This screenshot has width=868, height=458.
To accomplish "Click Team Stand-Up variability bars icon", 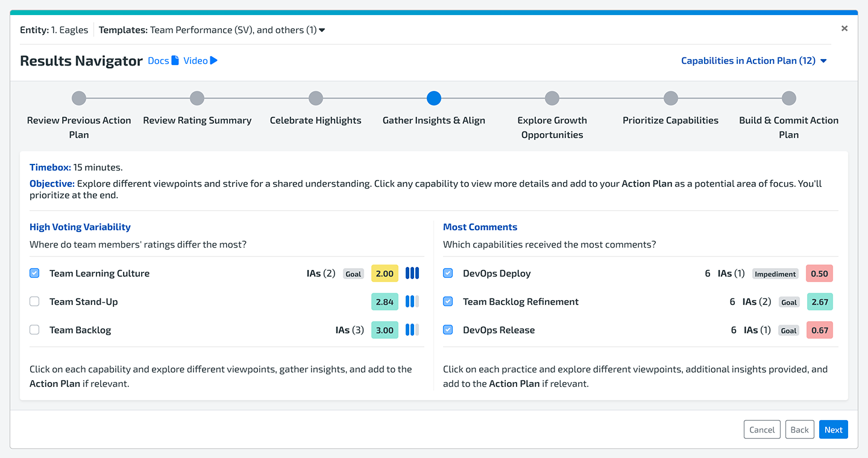I will (x=412, y=301).
